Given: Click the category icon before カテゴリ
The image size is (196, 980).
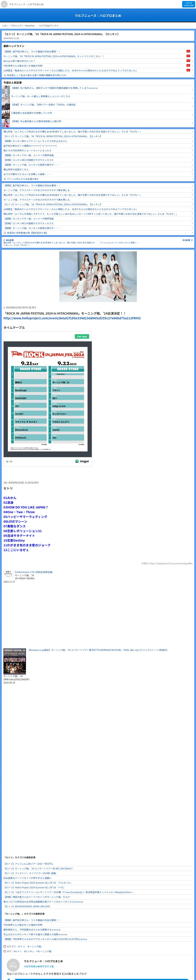Looking at the screenshot, I should pyautogui.click(x=5, y=946).
